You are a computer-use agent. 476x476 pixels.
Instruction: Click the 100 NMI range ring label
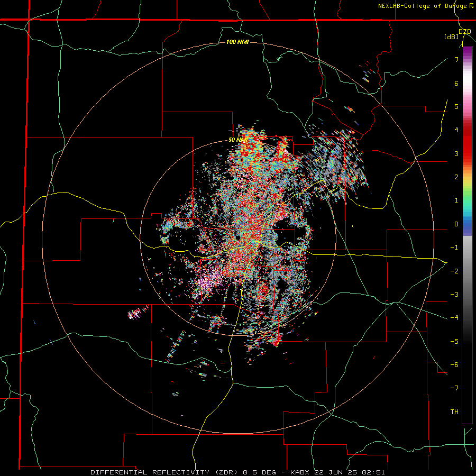(x=237, y=42)
